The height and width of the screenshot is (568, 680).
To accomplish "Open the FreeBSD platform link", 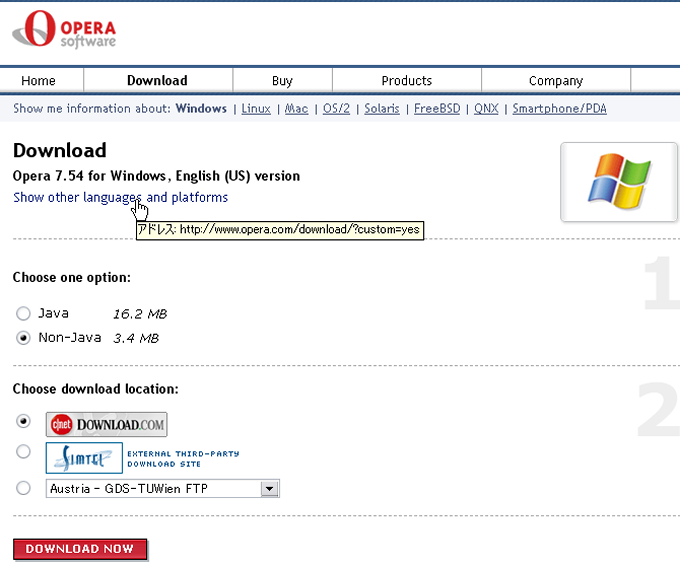I will [437, 109].
